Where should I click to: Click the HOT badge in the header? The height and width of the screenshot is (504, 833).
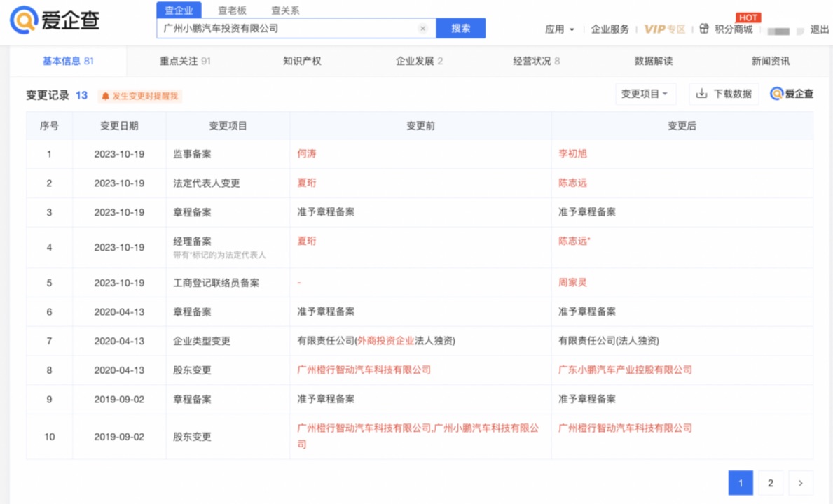[x=748, y=17]
